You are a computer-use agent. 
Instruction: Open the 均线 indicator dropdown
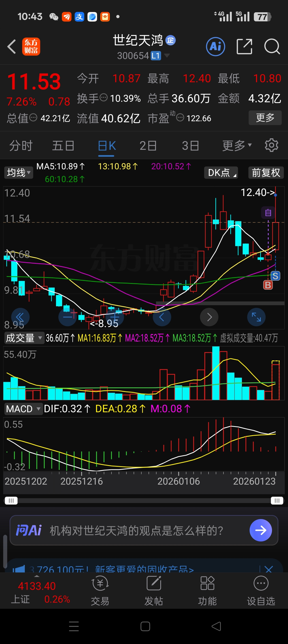[x=18, y=172]
